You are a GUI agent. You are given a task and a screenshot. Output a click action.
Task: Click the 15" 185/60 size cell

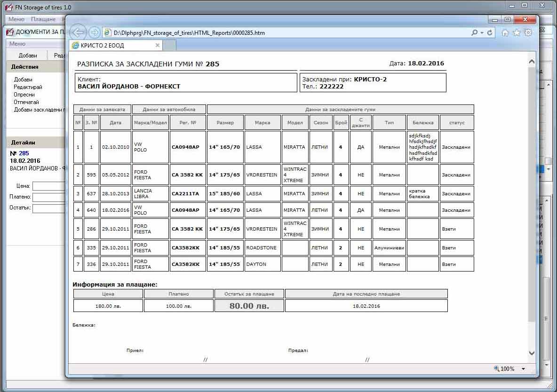point(225,194)
